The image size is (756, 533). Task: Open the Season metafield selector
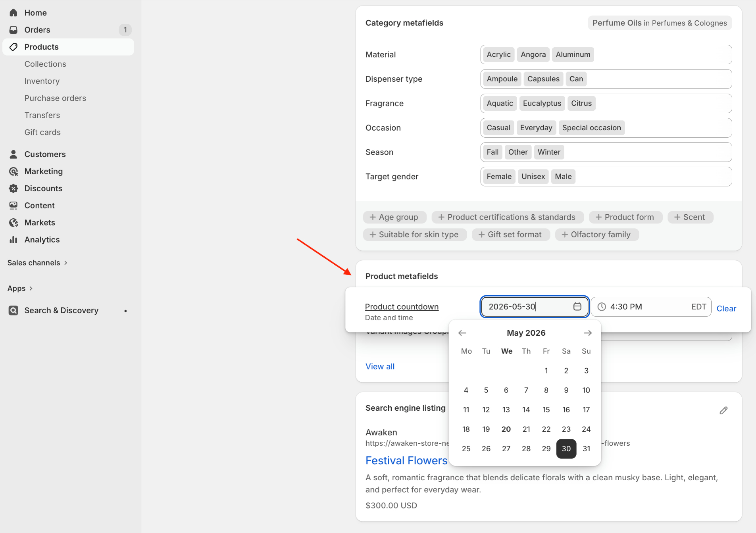pos(606,152)
